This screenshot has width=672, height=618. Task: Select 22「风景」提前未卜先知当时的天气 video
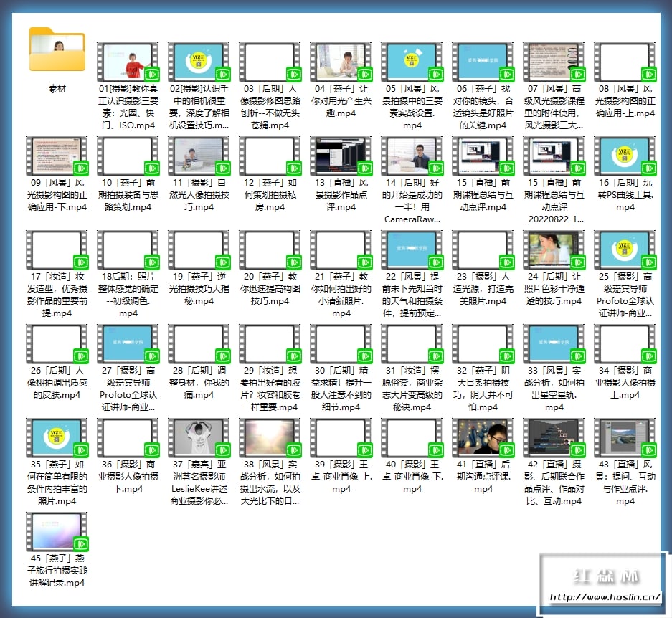(412, 250)
